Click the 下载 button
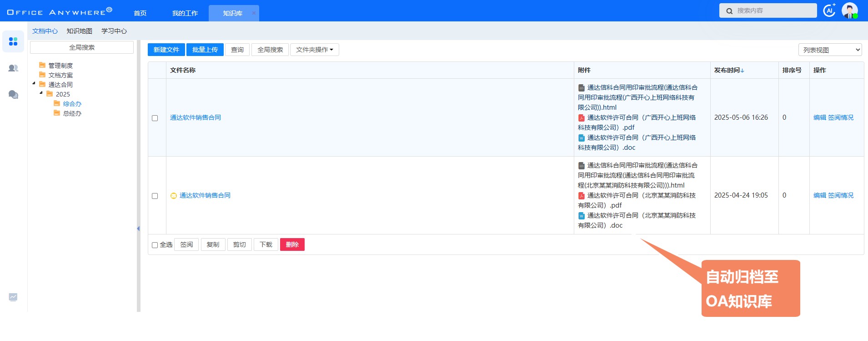The image size is (868, 341). 266,244
